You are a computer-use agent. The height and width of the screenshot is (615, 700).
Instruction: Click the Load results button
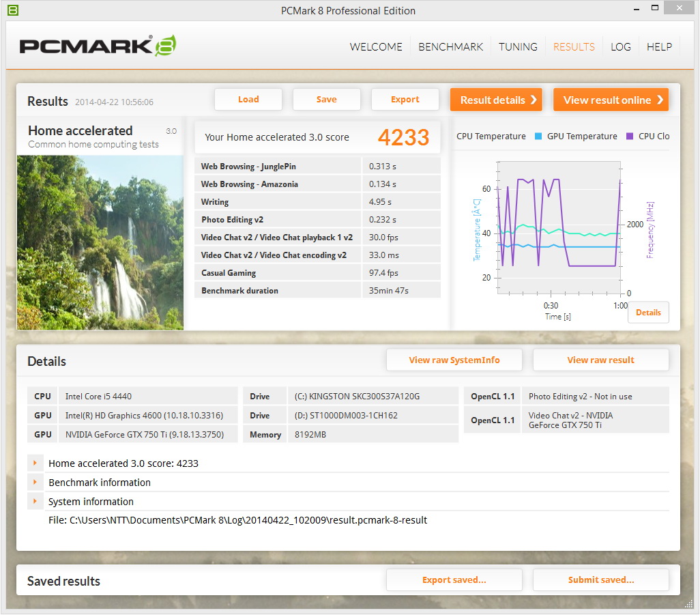[x=248, y=99]
